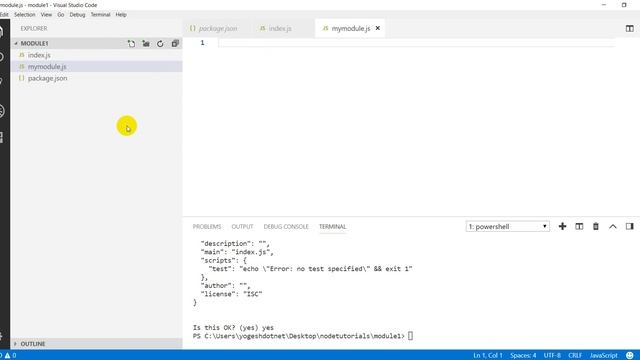Image resolution: width=640 pixels, height=360 pixels.
Task: Open the Help menu
Action: click(121, 14)
